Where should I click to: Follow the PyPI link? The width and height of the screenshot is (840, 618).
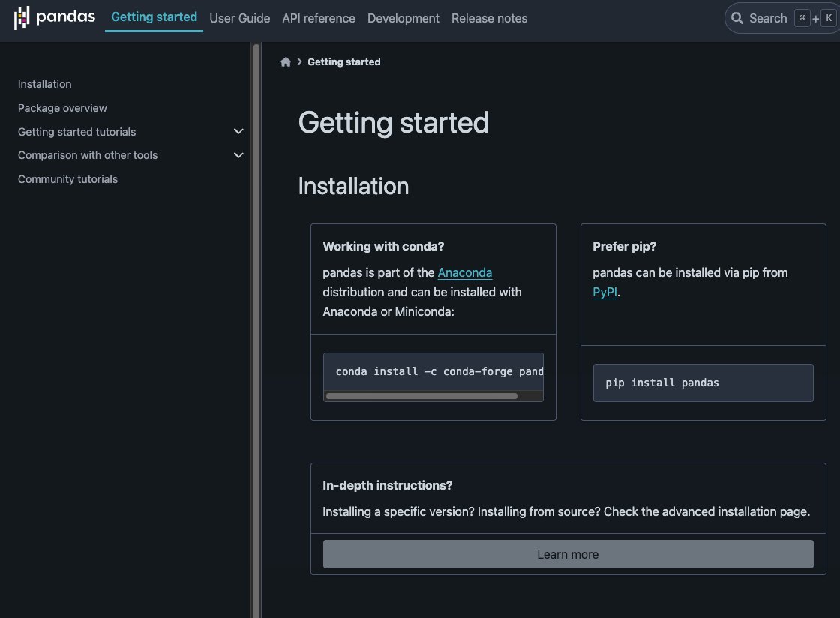tap(604, 292)
